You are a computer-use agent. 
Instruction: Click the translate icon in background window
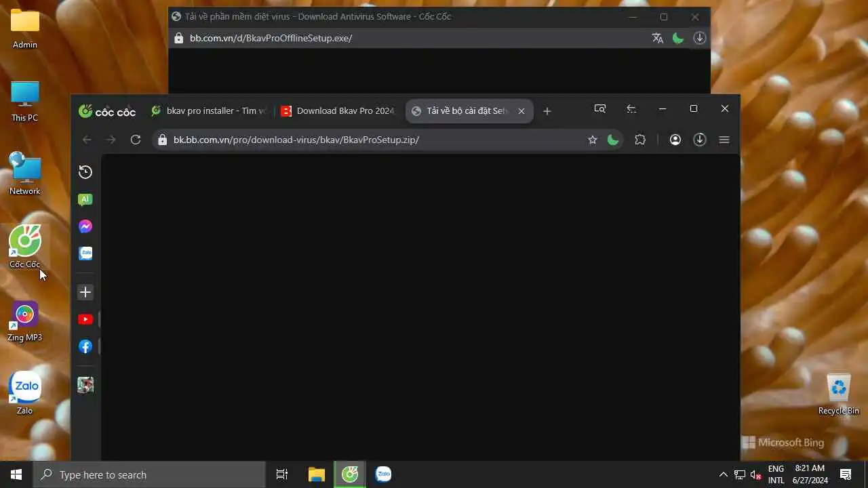tap(658, 38)
